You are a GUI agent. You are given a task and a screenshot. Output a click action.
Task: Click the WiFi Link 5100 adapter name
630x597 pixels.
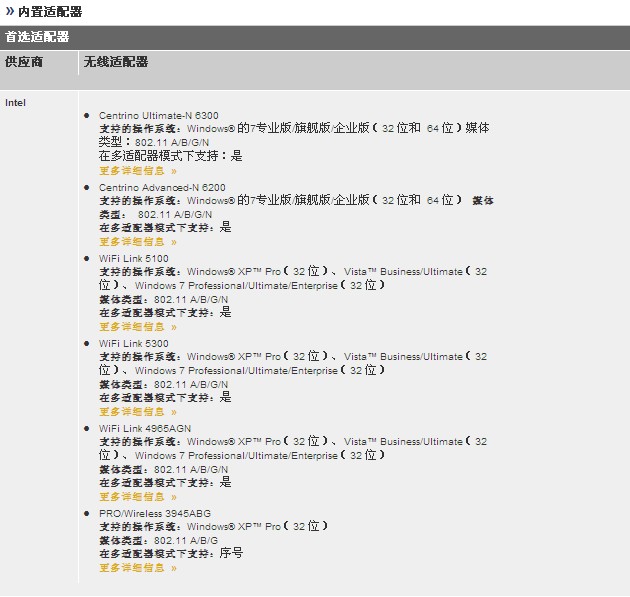coord(133,259)
